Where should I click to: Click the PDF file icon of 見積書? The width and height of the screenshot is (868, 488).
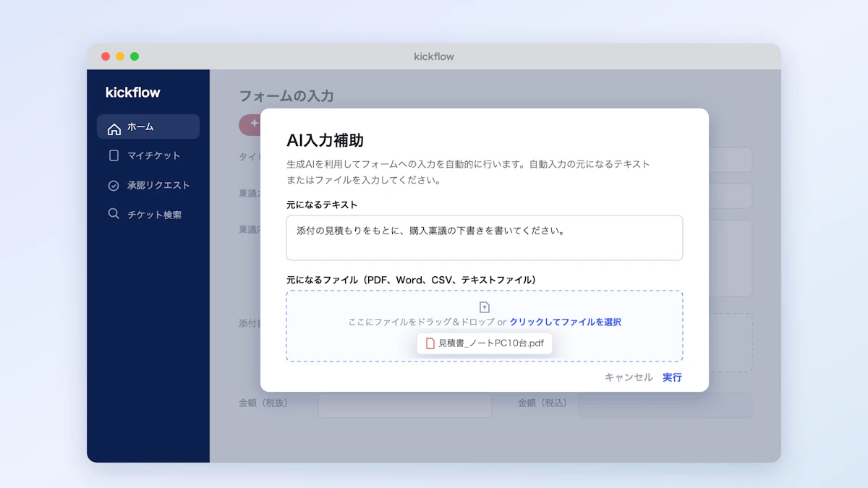(x=430, y=343)
